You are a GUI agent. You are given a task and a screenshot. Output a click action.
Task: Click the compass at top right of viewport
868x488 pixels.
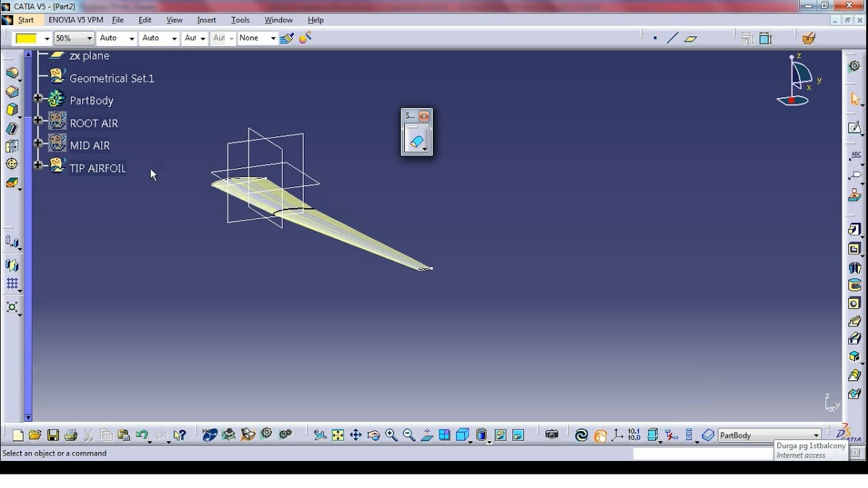[799, 80]
